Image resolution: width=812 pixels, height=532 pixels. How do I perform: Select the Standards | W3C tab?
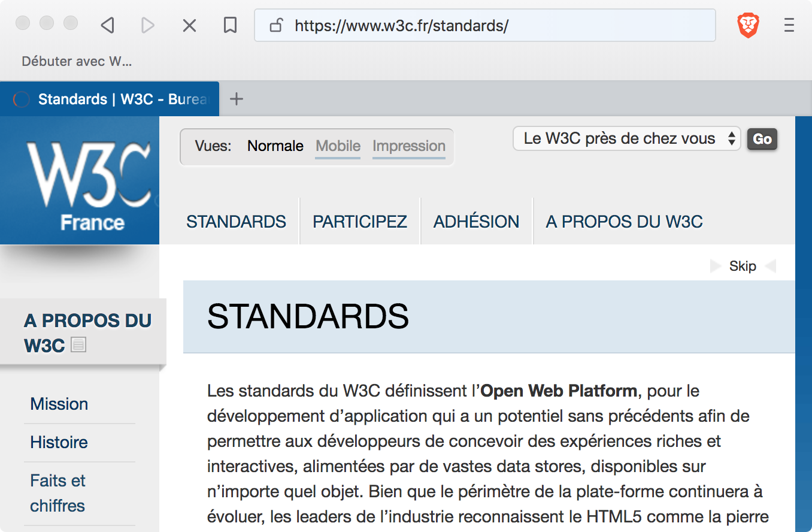110,99
